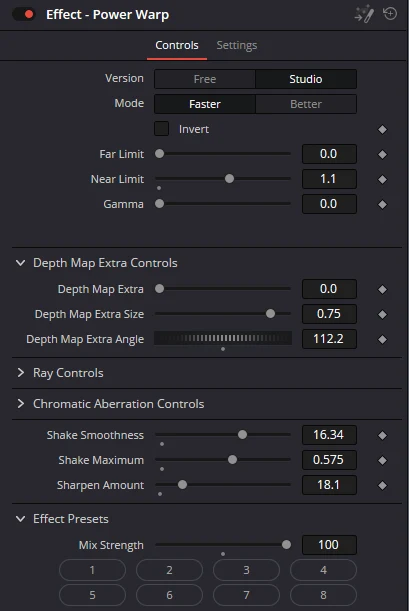409x611 pixels.
Task: Apply effect preset 3
Action: (246, 570)
